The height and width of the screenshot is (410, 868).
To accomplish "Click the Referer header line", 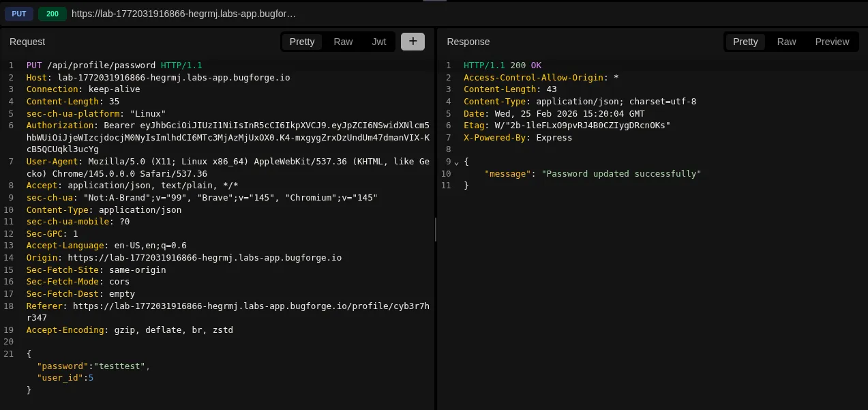I will pos(228,312).
